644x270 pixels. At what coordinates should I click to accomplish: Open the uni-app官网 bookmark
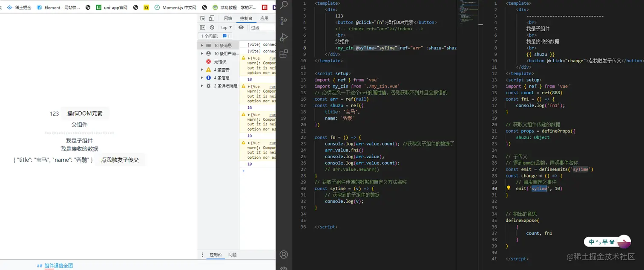click(x=112, y=7)
